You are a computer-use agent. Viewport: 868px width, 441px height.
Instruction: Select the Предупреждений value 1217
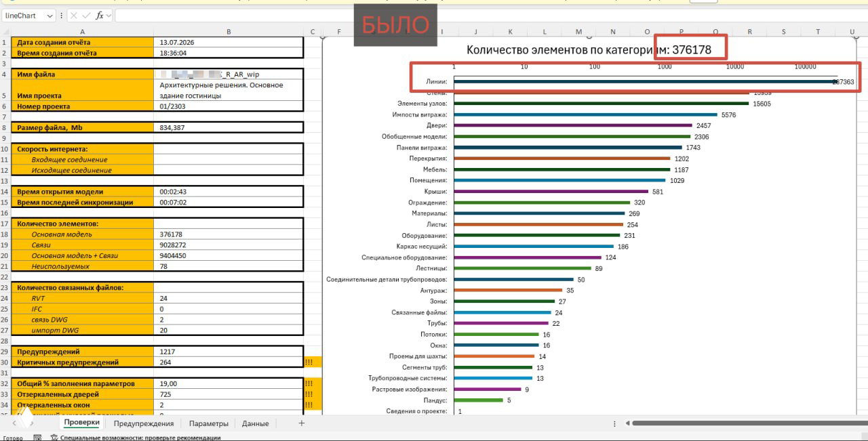(x=229, y=352)
